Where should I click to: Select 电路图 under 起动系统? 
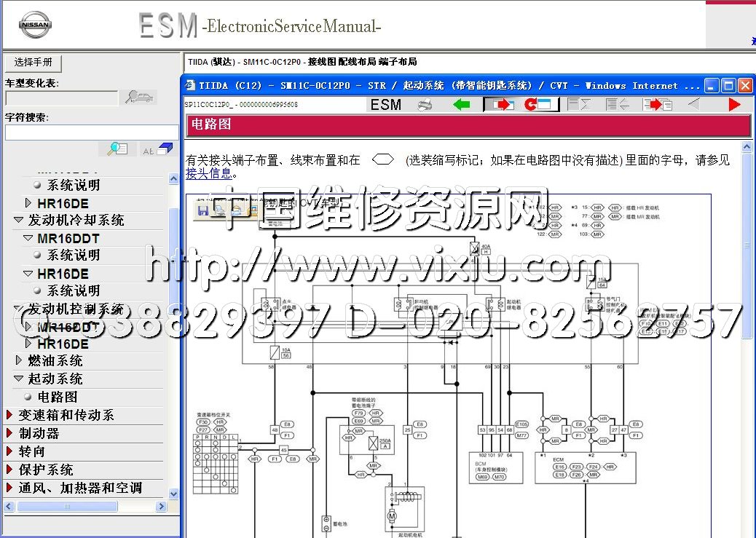58,397
